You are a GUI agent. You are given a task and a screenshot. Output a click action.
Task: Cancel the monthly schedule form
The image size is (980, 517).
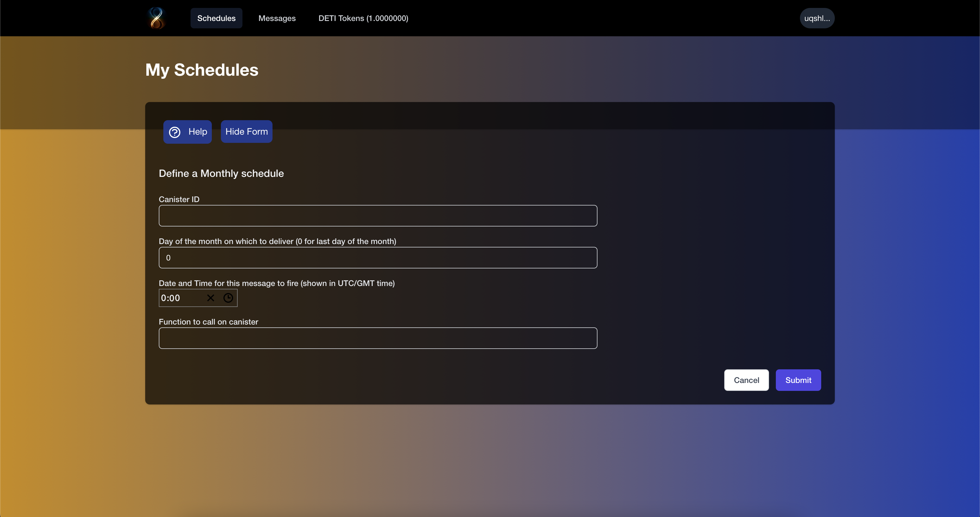tap(746, 380)
